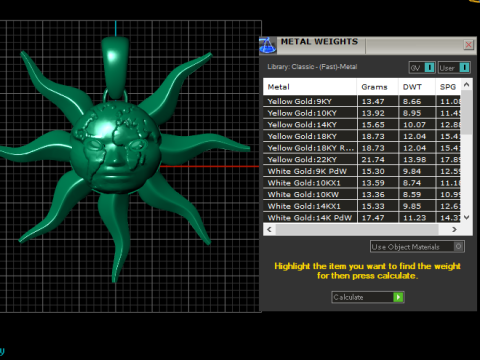Click the vertical scrollbar thumb
Image resolution: width=480 pixels, height=360 pixels.
click(467, 112)
